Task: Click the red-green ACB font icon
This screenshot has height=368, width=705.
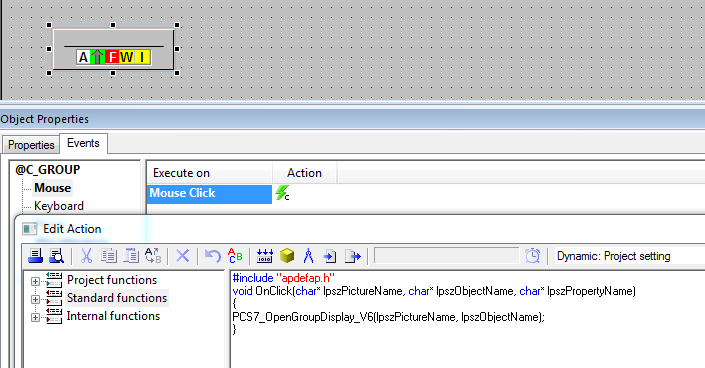Action: [235, 256]
